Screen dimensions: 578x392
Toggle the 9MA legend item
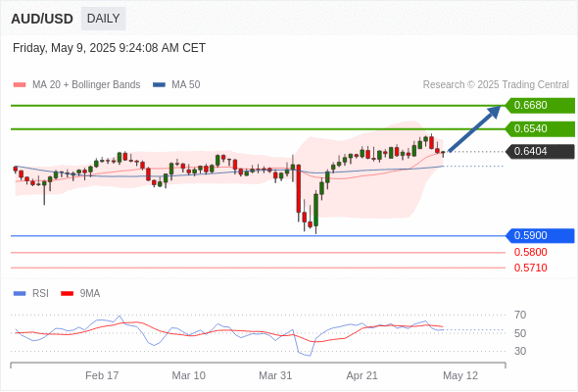(x=80, y=294)
